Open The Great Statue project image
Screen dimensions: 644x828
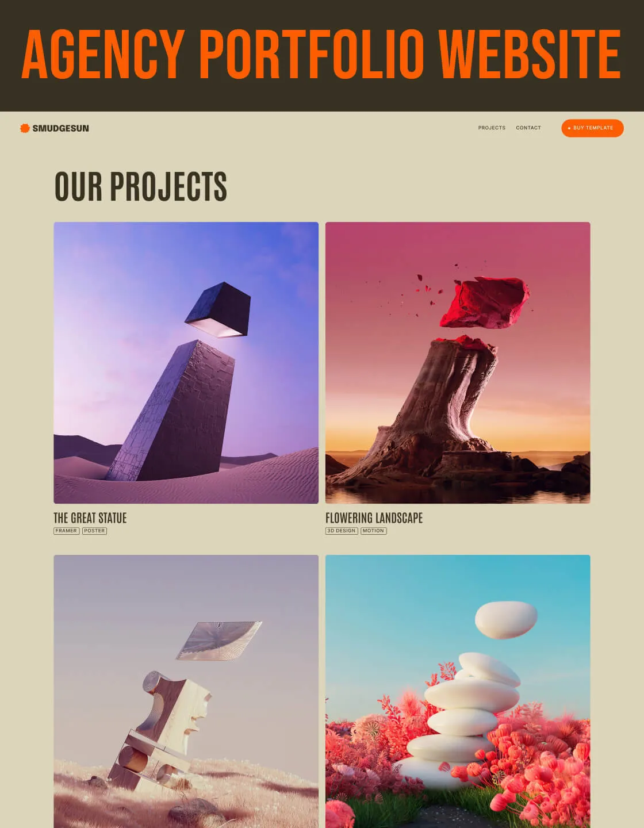click(x=186, y=363)
